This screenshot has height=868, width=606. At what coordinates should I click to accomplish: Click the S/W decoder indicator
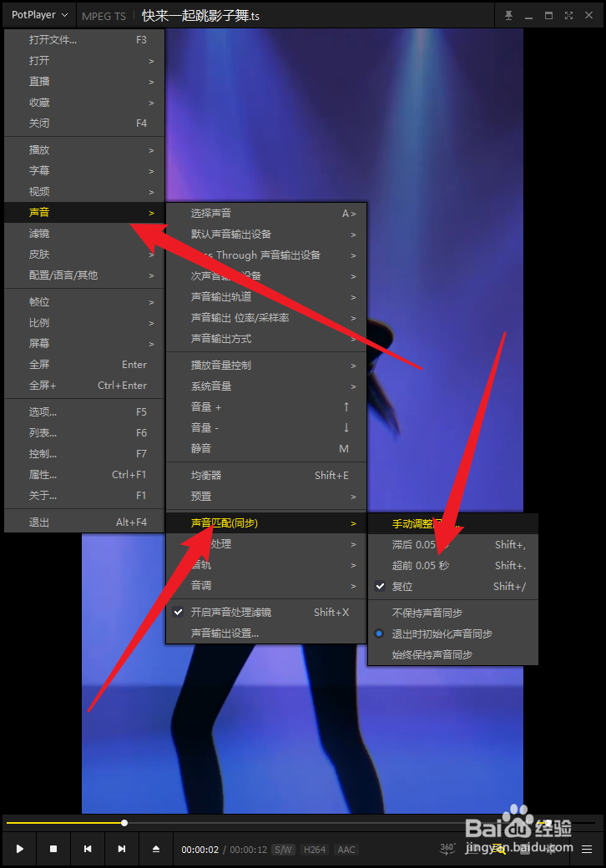[x=283, y=849]
